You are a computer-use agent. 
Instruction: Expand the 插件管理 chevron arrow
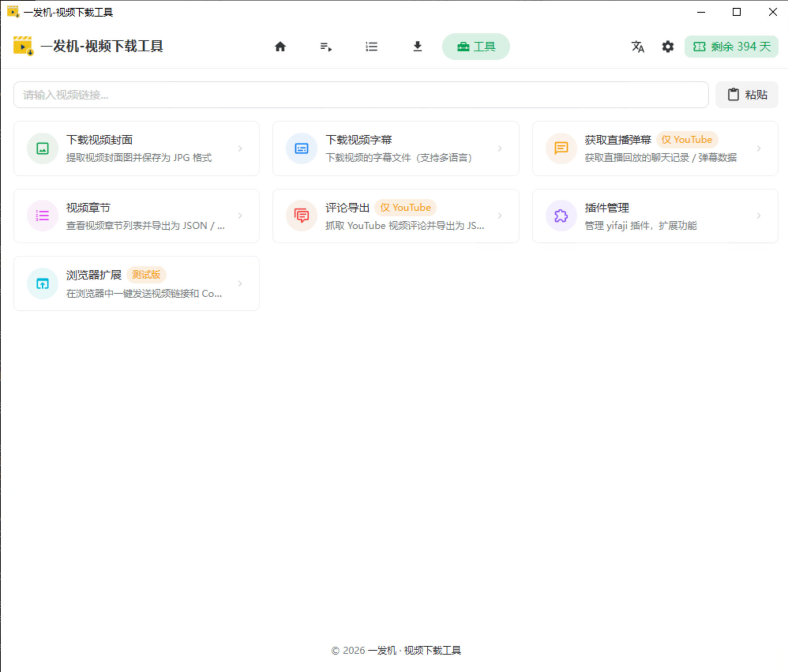(x=759, y=216)
